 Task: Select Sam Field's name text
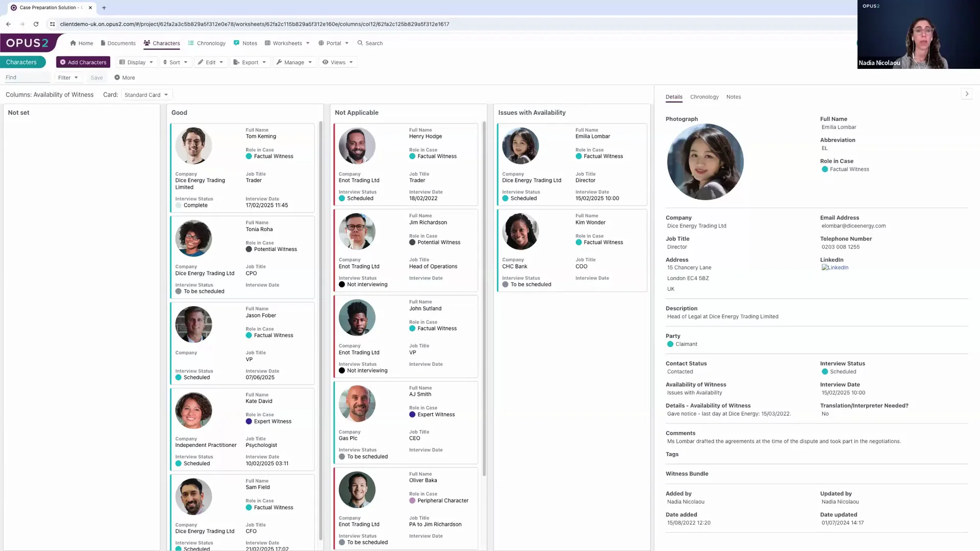point(257,487)
